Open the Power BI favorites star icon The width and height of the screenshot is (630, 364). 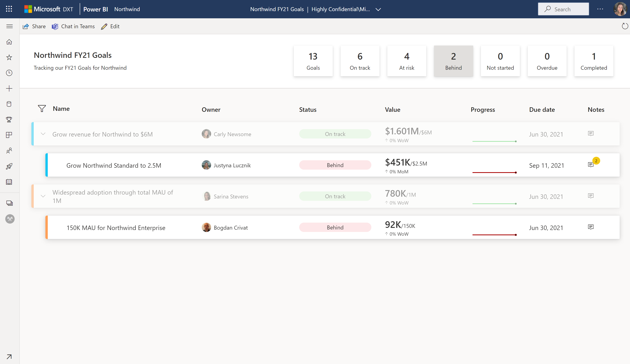pos(10,57)
